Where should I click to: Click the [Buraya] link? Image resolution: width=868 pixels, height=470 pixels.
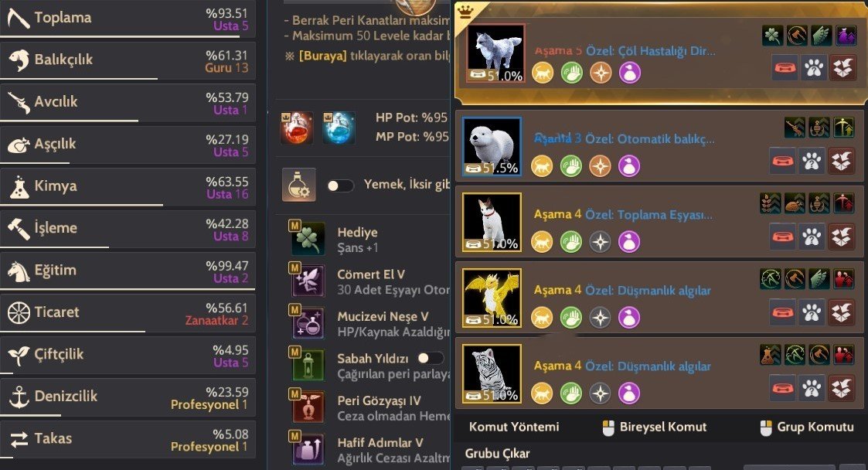pyautogui.click(x=323, y=56)
